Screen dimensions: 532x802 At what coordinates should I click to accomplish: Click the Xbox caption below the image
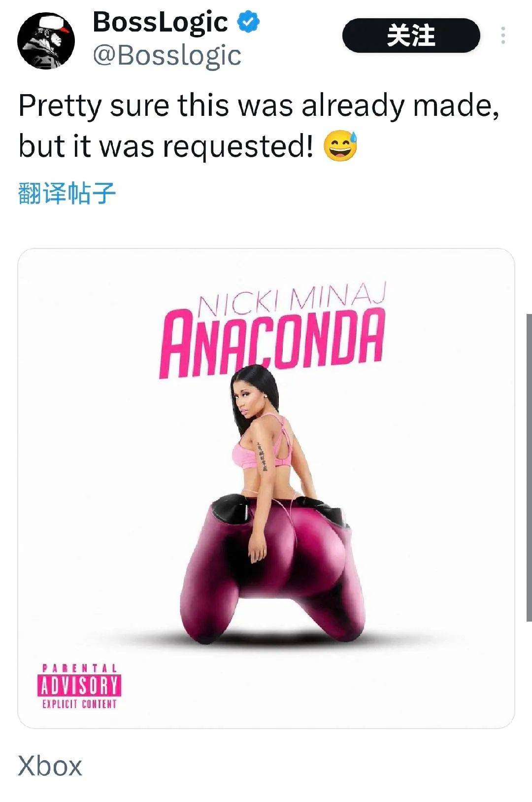pyautogui.click(x=50, y=766)
